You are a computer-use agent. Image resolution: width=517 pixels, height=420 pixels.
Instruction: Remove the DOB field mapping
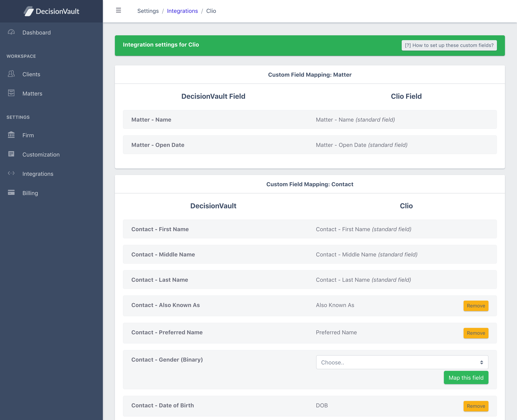476,406
